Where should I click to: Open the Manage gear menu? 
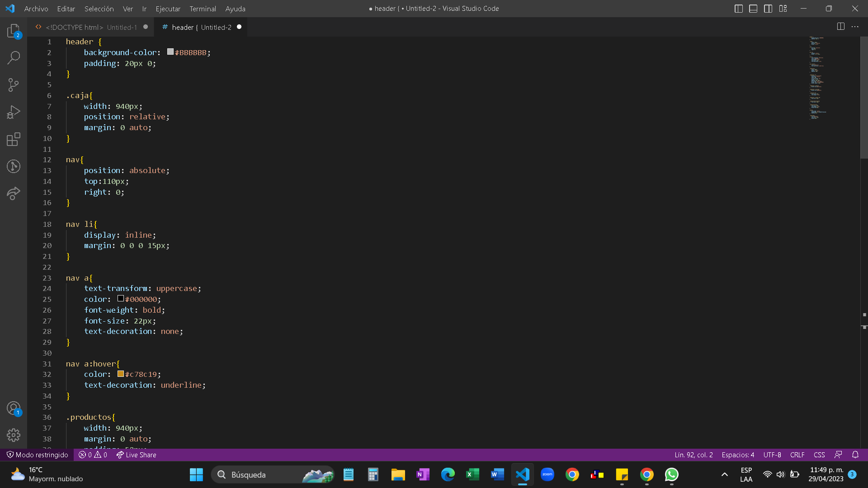pyautogui.click(x=14, y=435)
